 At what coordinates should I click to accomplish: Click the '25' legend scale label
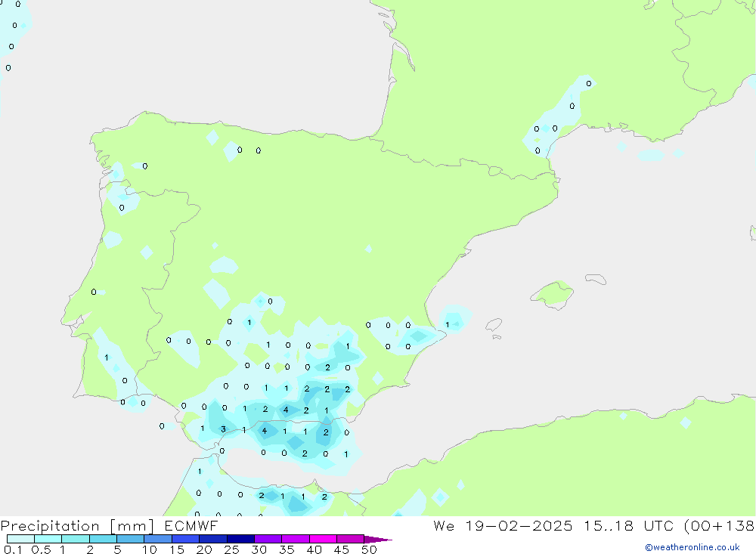point(231,549)
